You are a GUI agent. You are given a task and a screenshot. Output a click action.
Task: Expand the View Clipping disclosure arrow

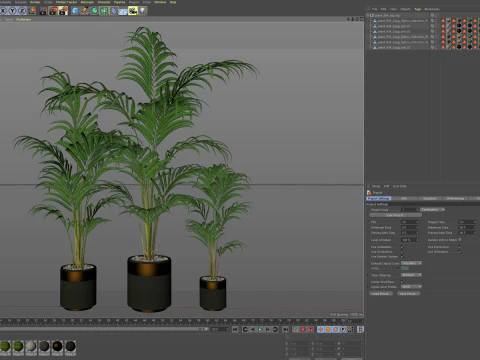point(367,275)
